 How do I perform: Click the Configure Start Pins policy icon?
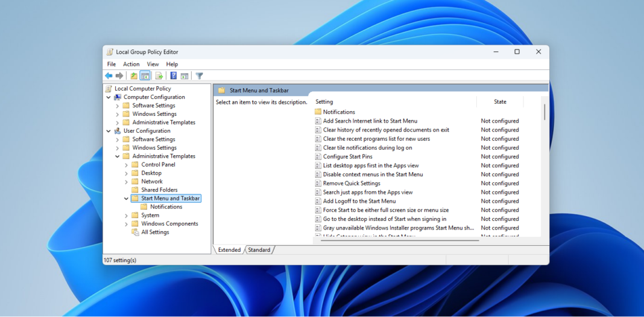coord(318,156)
